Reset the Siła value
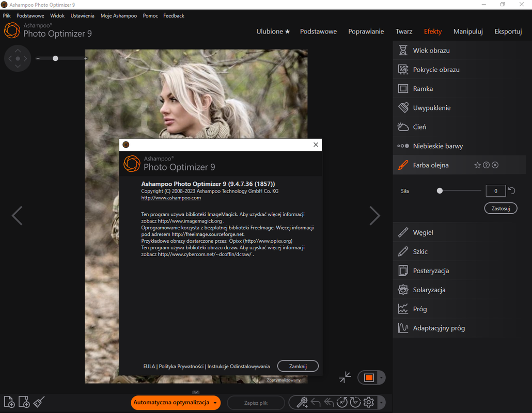532x413 pixels. coord(512,191)
